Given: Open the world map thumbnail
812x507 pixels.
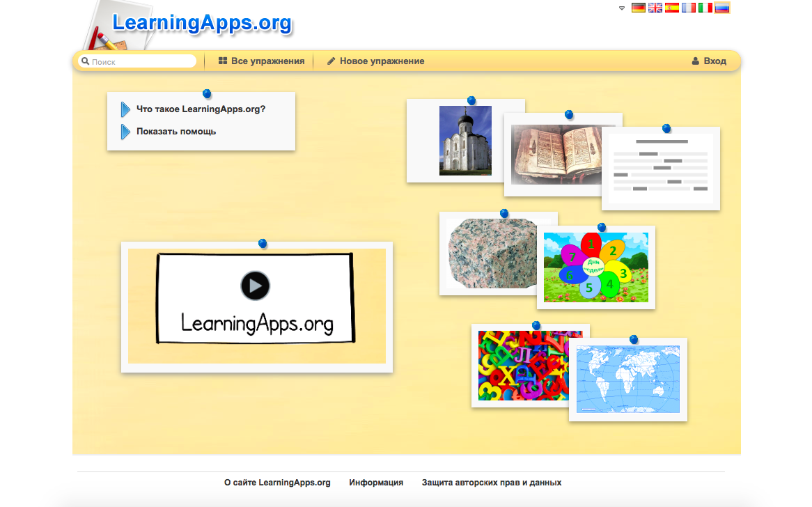Looking at the screenshot, I should click(x=627, y=379).
